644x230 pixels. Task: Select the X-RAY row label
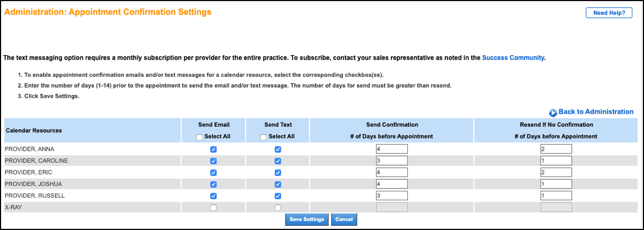[14, 207]
